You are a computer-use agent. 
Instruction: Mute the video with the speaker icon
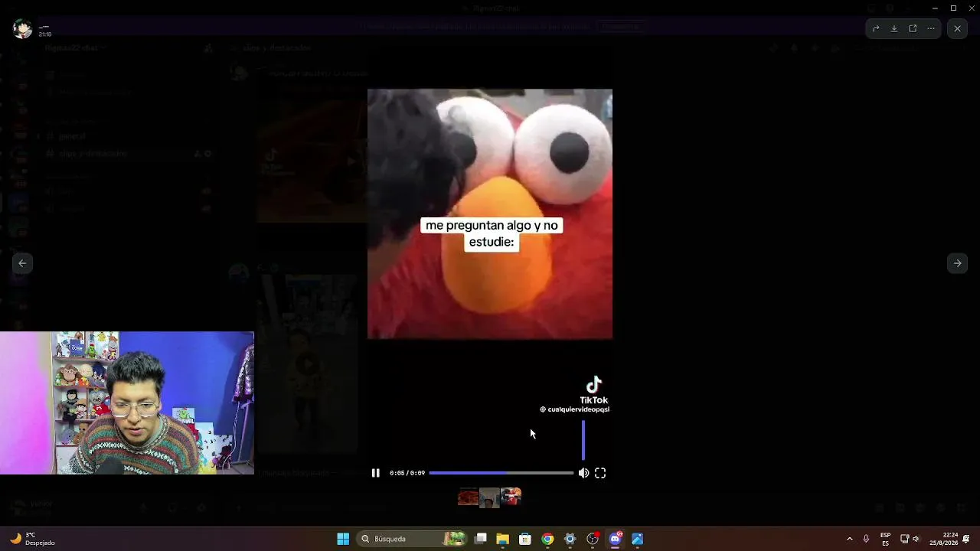pyautogui.click(x=583, y=473)
